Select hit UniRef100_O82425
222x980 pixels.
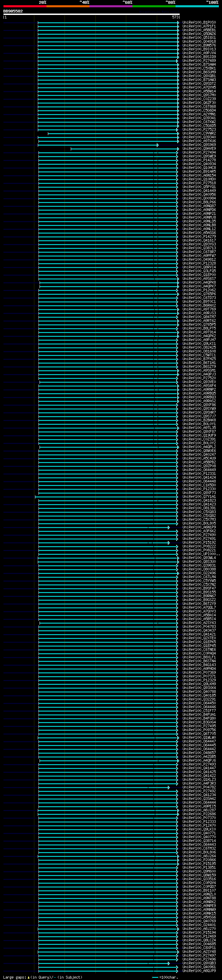pos(199,347)
